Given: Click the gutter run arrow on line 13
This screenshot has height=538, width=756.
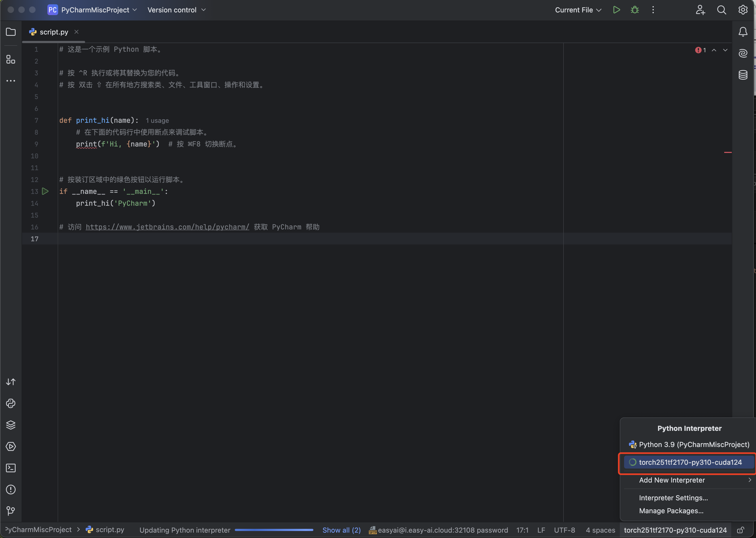Looking at the screenshot, I should click(x=45, y=191).
